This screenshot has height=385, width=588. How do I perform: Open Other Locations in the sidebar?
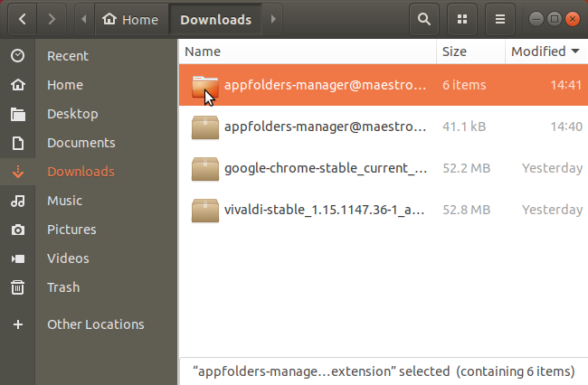coord(96,324)
